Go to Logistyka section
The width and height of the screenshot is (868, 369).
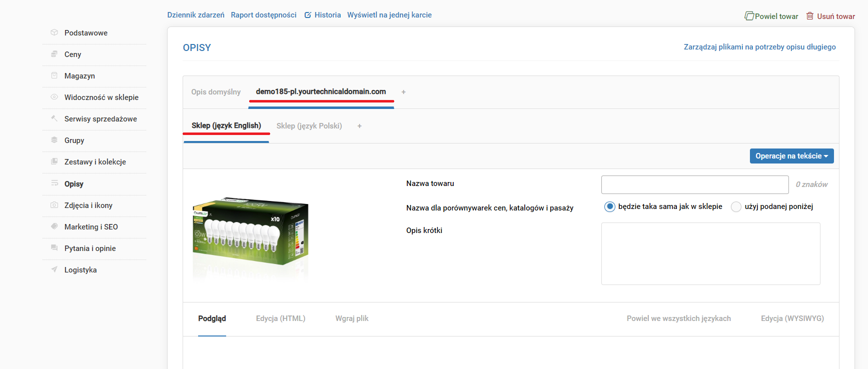pos(81,270)
